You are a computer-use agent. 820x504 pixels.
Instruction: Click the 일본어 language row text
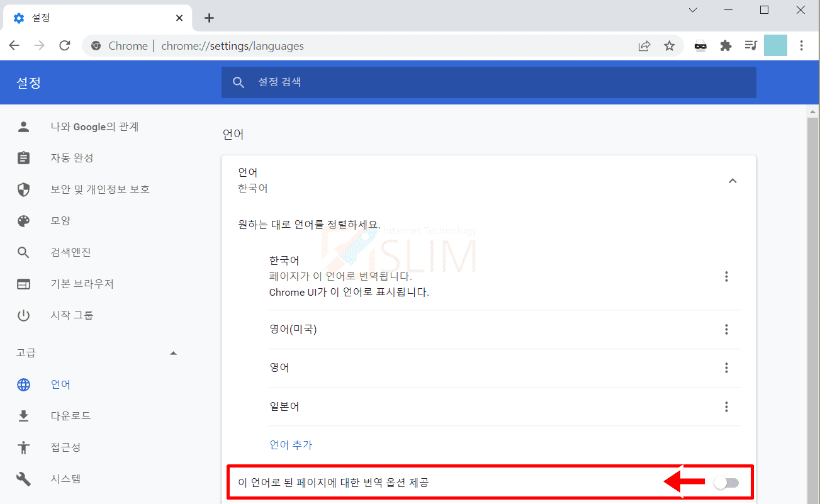284,406
